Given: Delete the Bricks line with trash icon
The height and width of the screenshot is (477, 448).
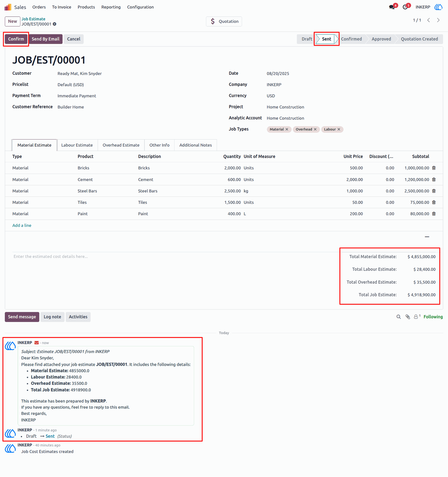Looking at the screenshot, I should pos(434,168).
